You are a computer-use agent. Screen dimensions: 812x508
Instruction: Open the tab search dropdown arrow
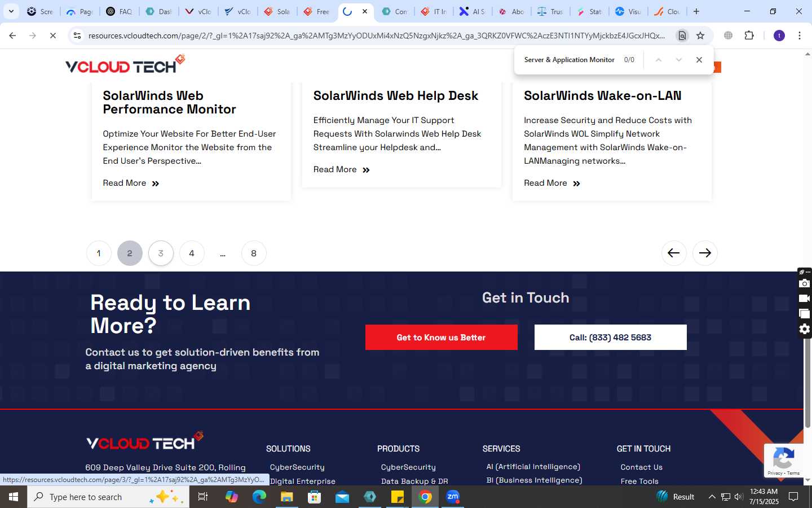pos(11,11)
